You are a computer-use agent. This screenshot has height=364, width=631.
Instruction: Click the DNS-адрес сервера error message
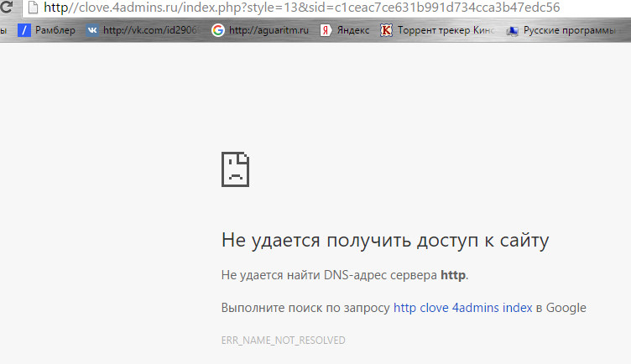coord(345,275)
